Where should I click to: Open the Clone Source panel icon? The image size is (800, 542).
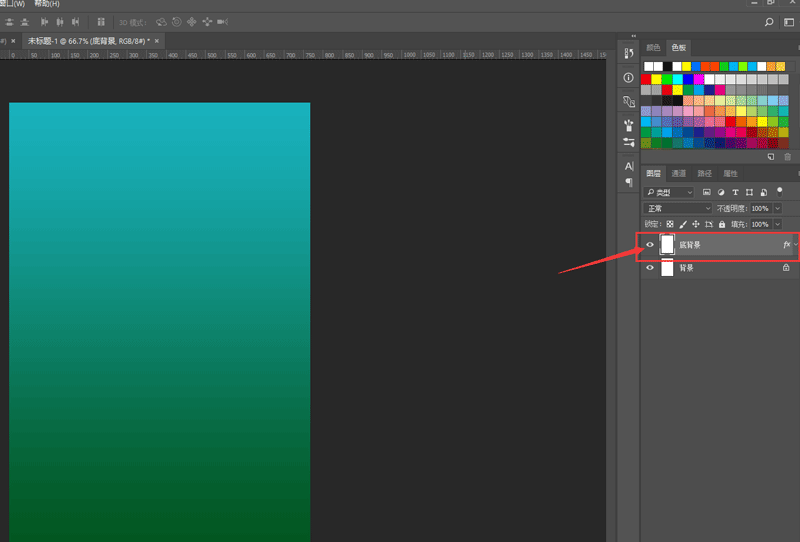(x=629, y=101)
